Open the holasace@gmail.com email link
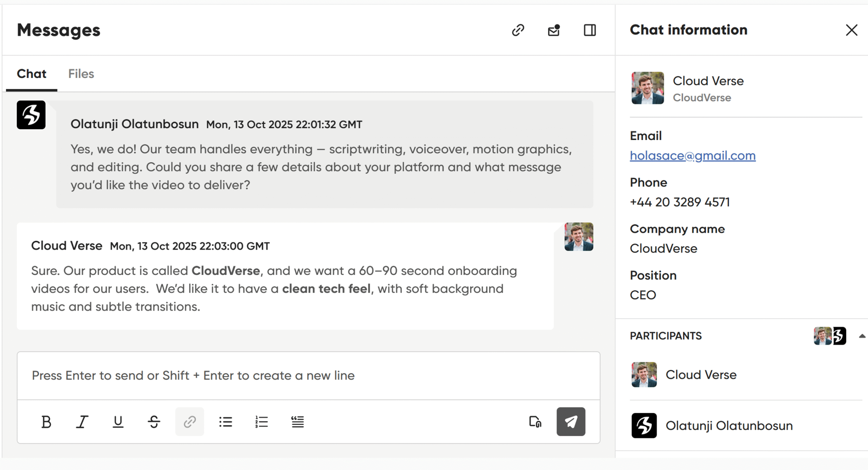This screenshot has width=868, height=470. tap(692, 156)
